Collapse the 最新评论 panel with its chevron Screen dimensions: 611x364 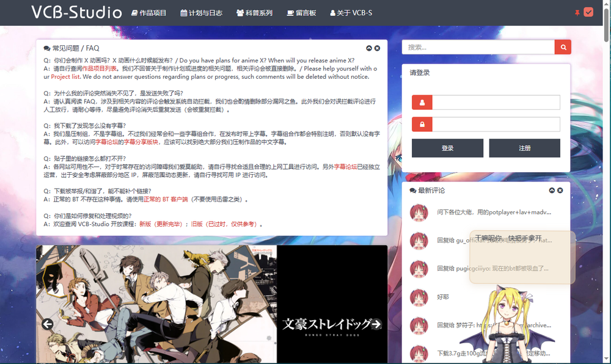point(552,190)
